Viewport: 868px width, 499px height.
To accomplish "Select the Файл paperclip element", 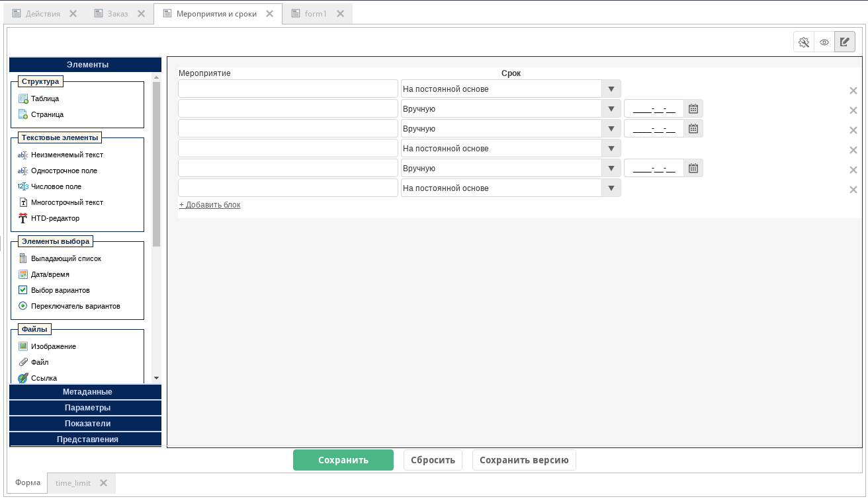I will point(33,362).
